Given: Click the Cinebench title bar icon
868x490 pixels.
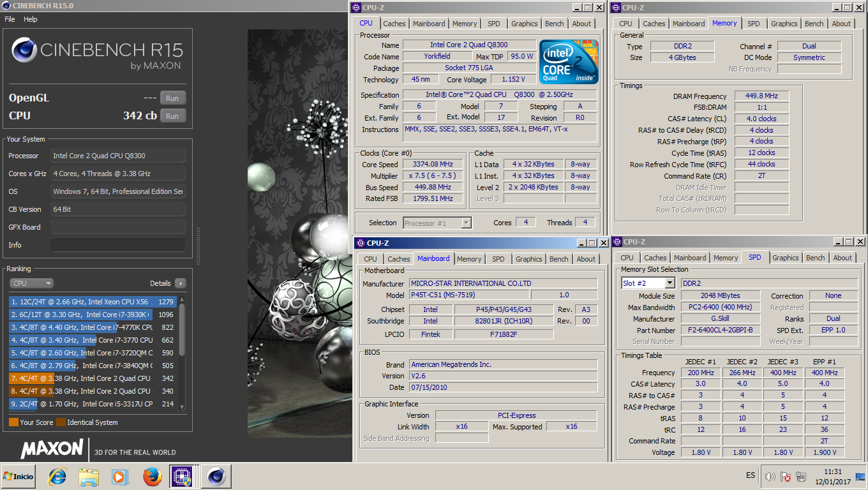Looking at the screenshot, I should click(6, 5).
